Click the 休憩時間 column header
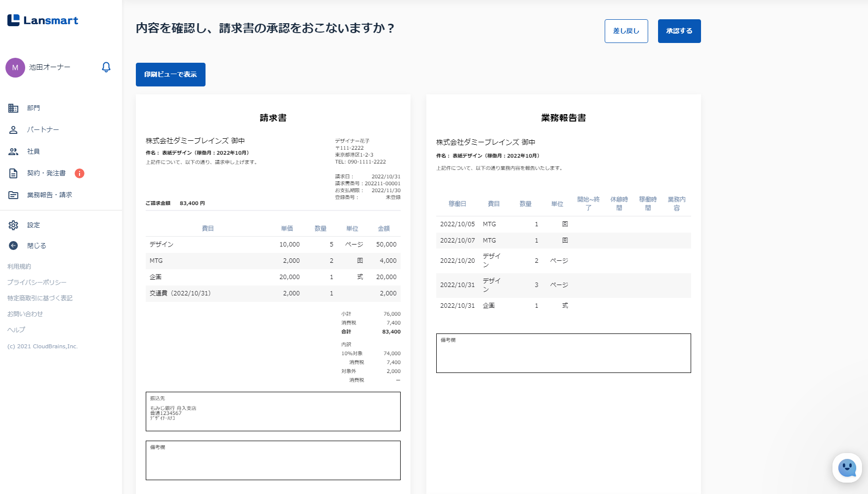868x494 pixels. pyautogui.click(x=619, y=204)
